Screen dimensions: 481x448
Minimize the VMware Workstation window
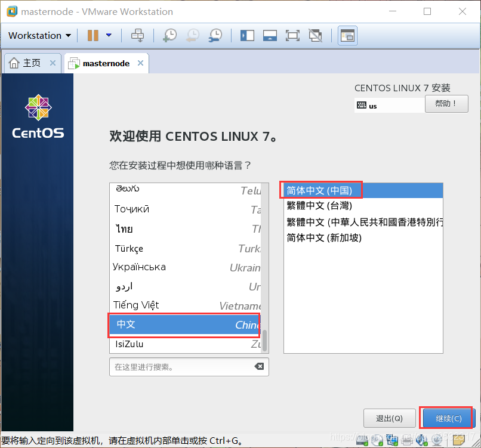(393, 11)
